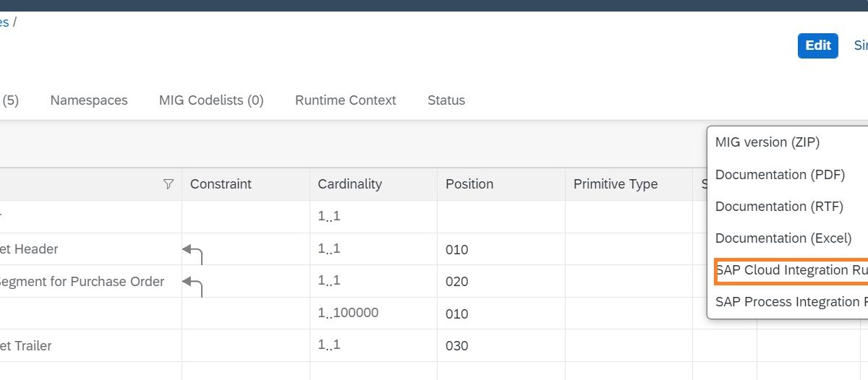868x380 pixels.
Task: Click the filter icon in name column header
Action: coord(169,184)
